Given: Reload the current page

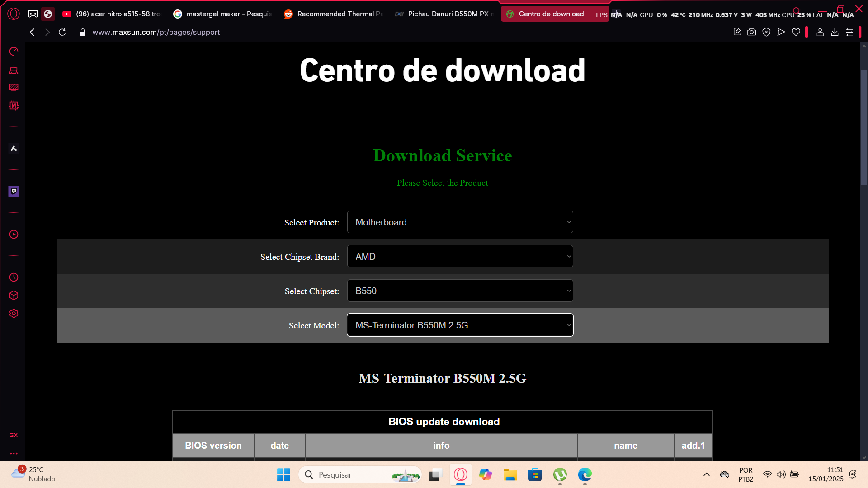Looking at the screenshot, I should pos(62,32).
